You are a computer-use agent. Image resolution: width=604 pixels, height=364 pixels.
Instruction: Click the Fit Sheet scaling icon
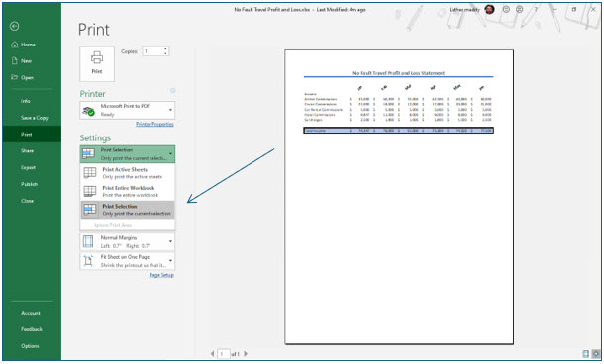88,261
